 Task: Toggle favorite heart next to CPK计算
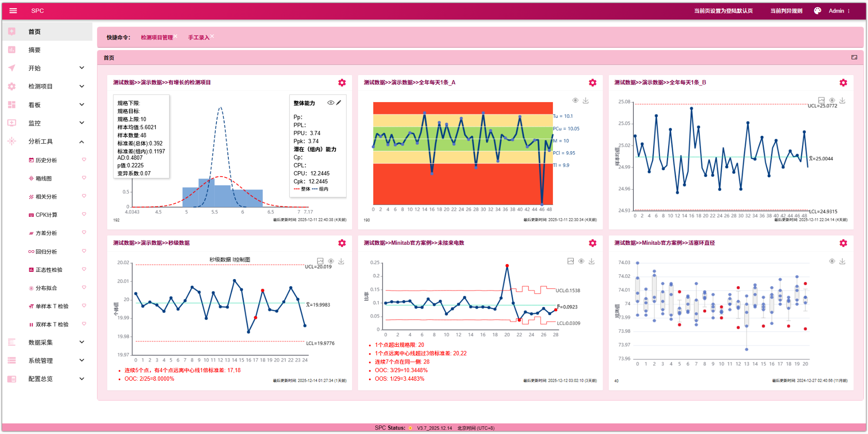(84, 214)
